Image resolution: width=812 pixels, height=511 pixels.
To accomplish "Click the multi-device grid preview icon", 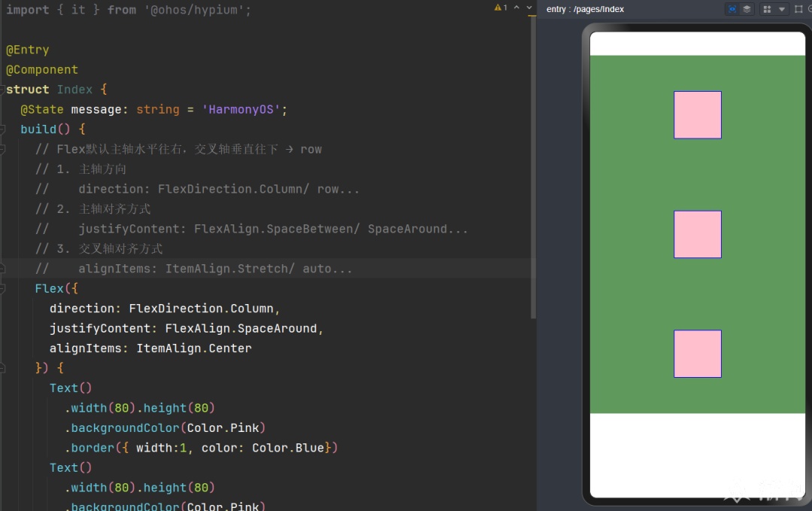I will click(x=767, y=9).
